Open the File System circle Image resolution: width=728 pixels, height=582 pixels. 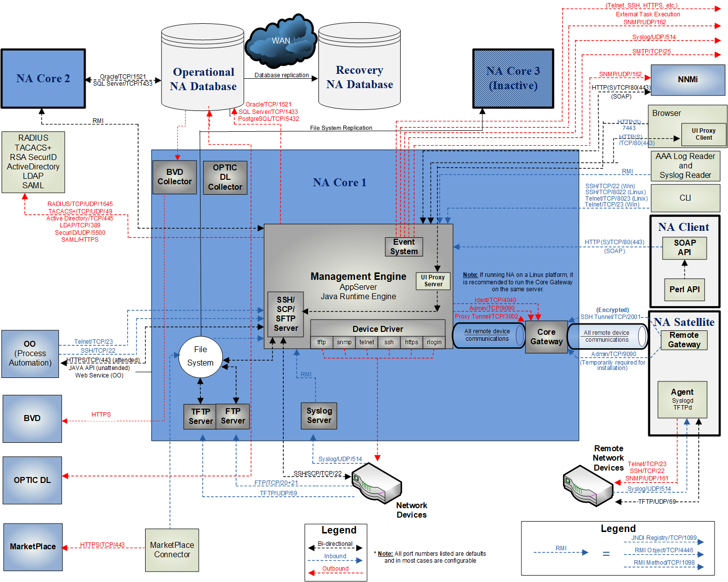[200, 357]
